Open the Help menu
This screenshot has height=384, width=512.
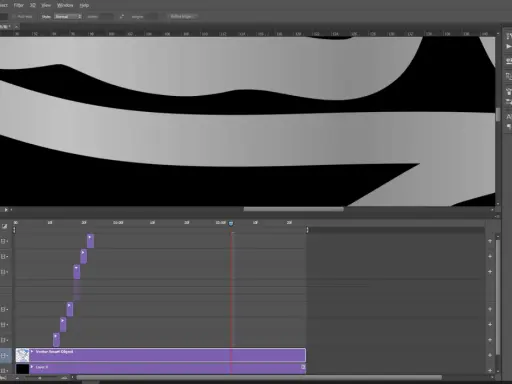coord(84,5)
